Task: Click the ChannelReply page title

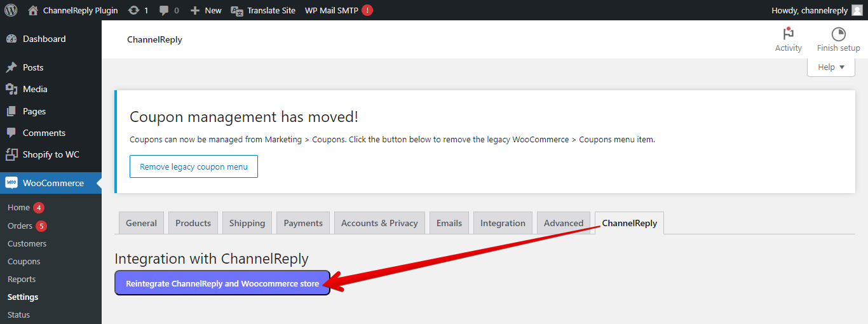Action: [x=154, y=39]
